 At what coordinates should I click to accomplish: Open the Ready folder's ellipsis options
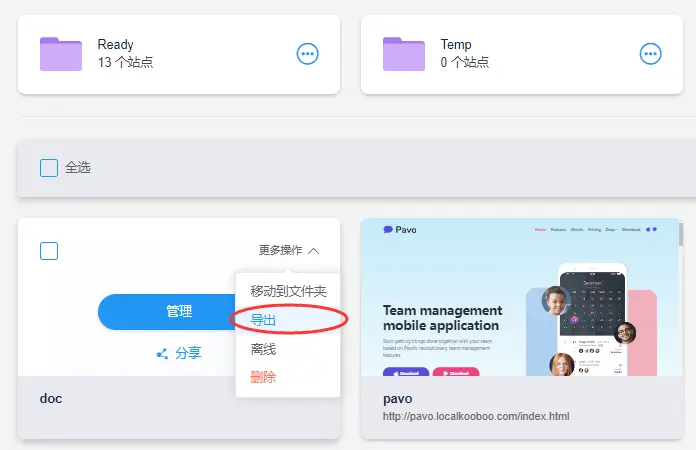pos(308,54)
